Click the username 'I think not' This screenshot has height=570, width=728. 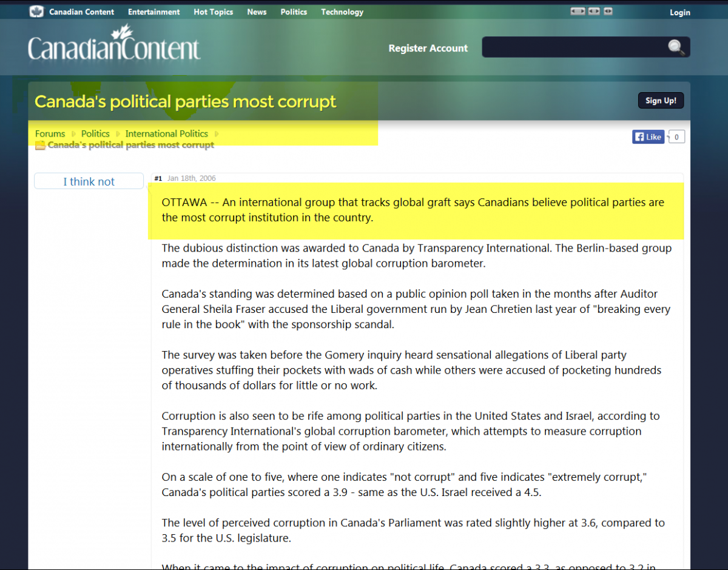pyautogui.click(x=89, y=181)
